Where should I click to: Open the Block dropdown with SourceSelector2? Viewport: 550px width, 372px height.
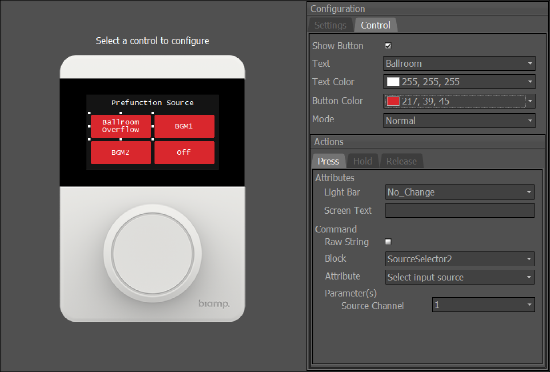(x=460, y=259)
